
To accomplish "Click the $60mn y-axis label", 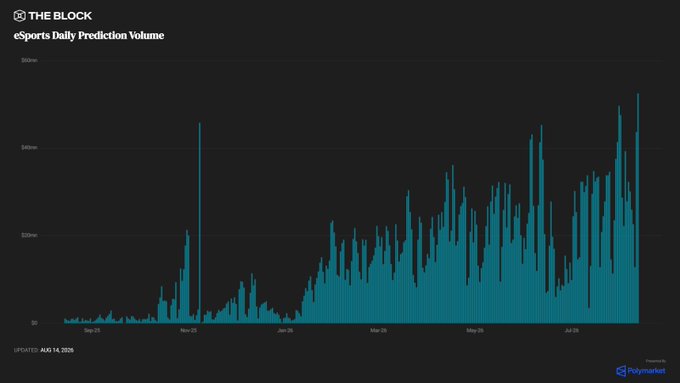I will click(x=29, y=60).
